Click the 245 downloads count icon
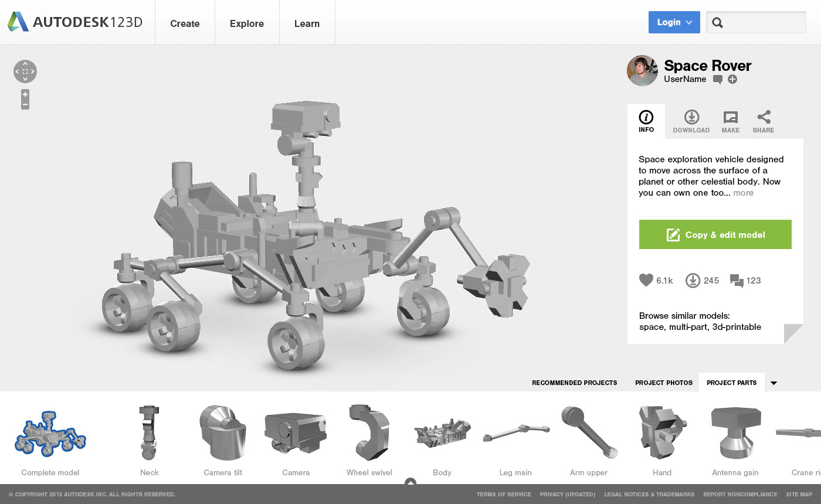The image size is (821, 504). 693,280
